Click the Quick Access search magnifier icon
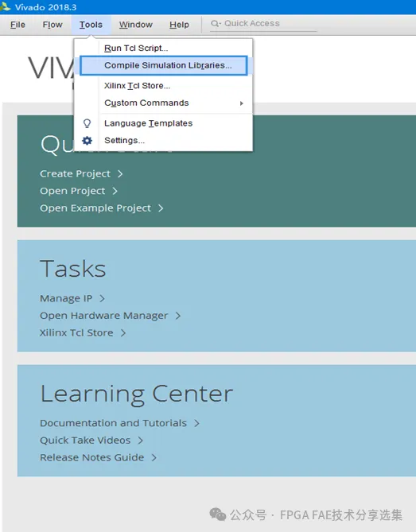This screenshot has height=532, width=416. click(216, 23)
